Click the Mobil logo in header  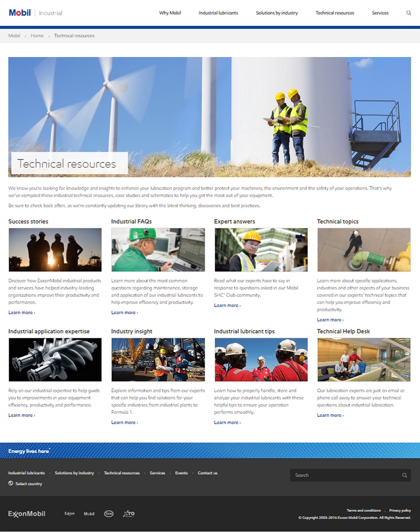(20, 13)
